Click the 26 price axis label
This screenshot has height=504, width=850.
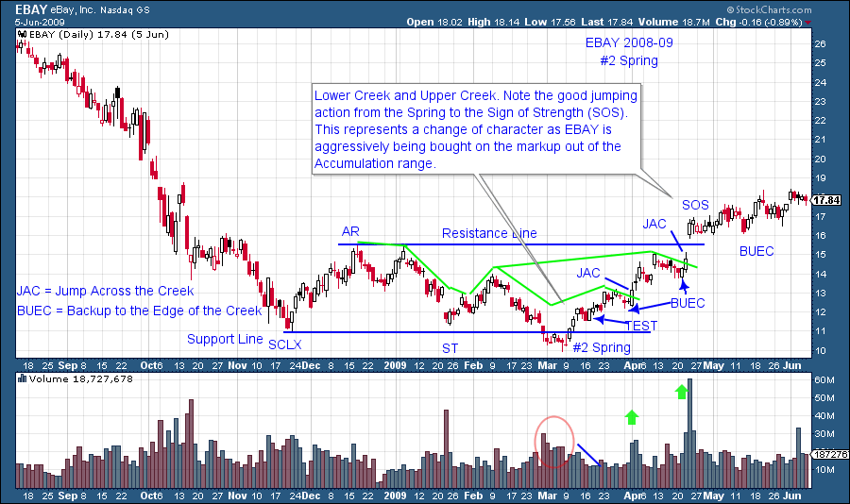(821, 44)
